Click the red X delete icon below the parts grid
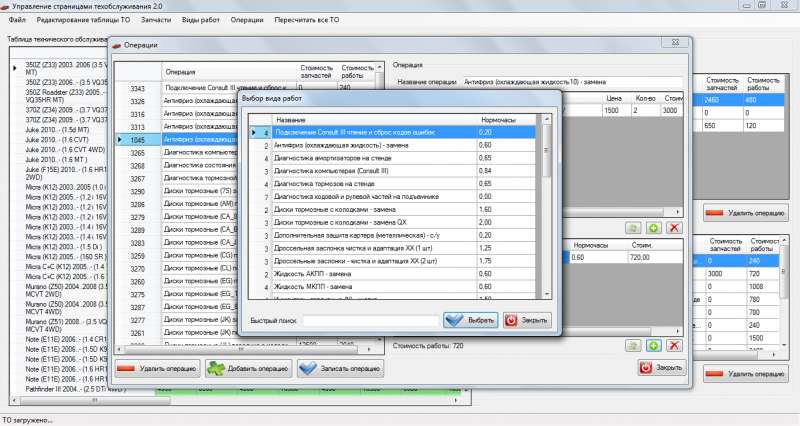This screenshot has width=800, height=426. (674, 228)
